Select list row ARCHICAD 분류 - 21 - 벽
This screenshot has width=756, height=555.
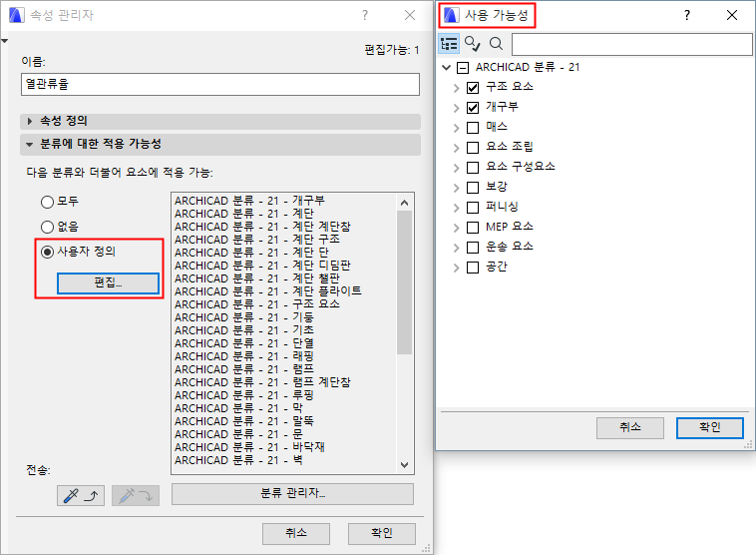[x=284, y=460]
